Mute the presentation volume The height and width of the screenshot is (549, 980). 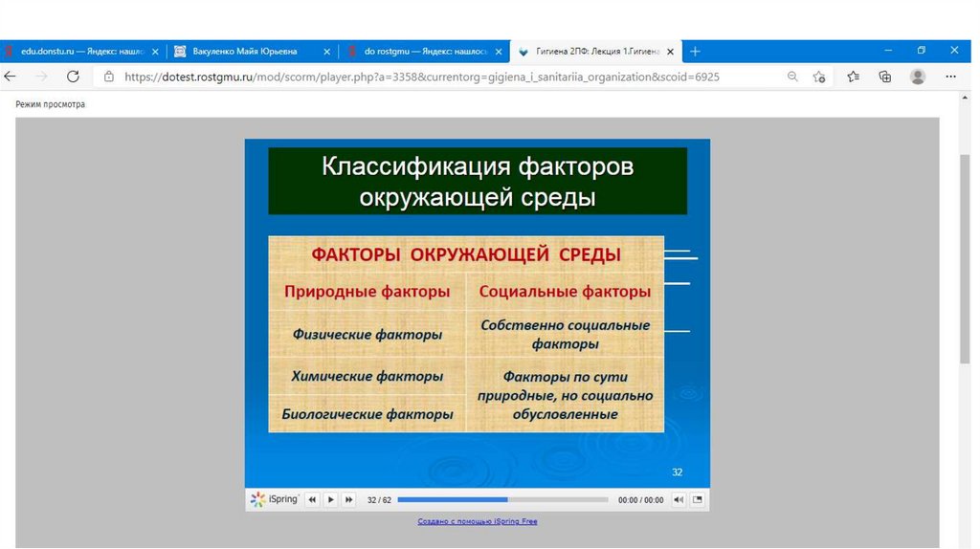679,499
